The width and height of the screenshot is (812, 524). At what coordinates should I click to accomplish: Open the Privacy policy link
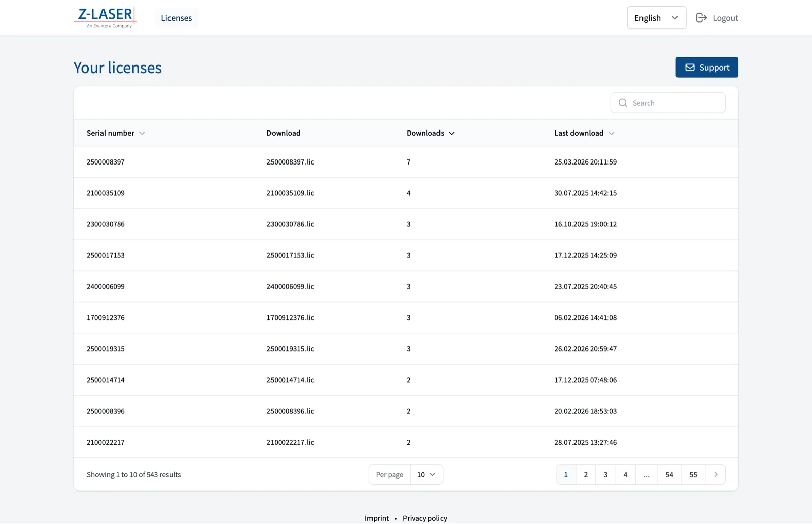click(425, 518)
